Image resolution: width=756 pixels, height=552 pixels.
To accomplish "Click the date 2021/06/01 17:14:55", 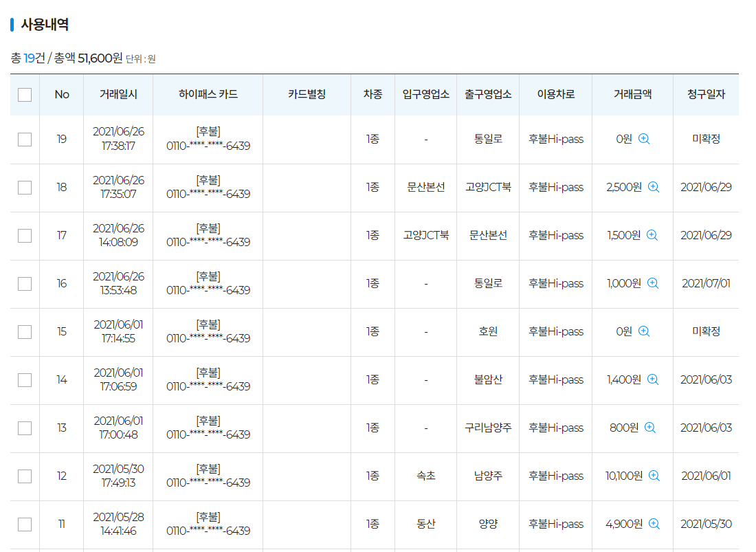I will tap(118, 331).
